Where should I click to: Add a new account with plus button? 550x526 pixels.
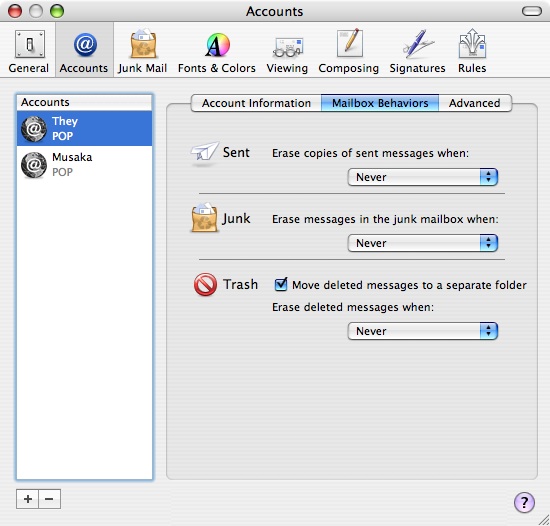pos(27,499)
